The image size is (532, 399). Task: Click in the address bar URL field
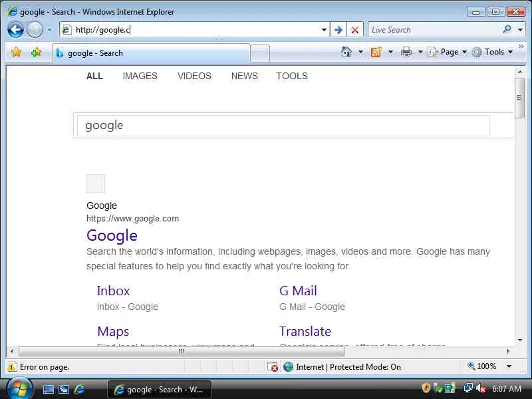tap(196, 30)
